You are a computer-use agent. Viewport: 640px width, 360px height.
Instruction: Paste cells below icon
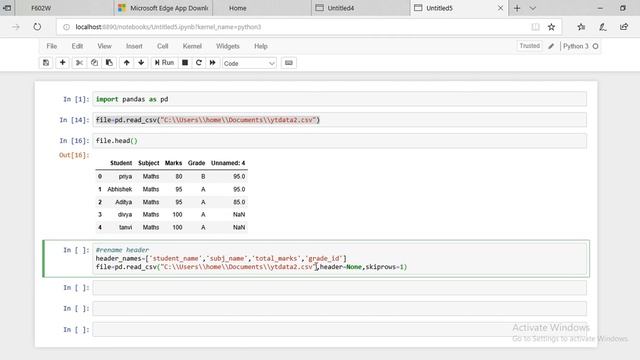[109, 63]
